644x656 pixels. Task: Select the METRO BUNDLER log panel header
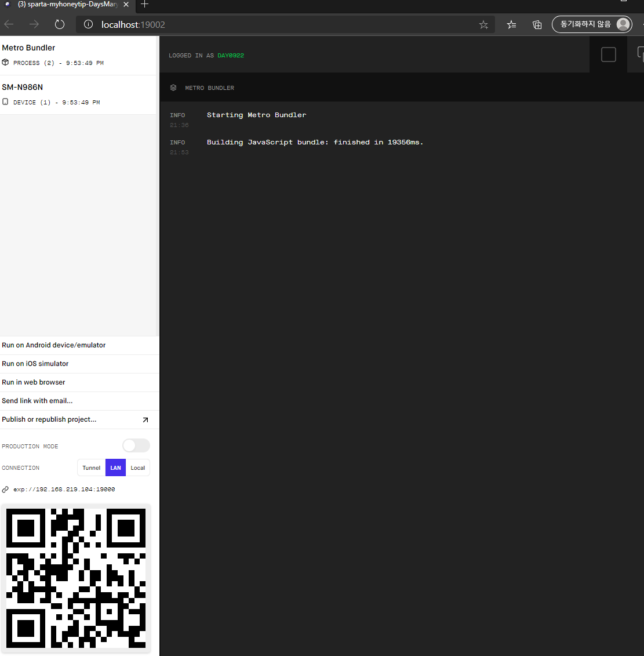pyautogui.click(x=402, y=88)
